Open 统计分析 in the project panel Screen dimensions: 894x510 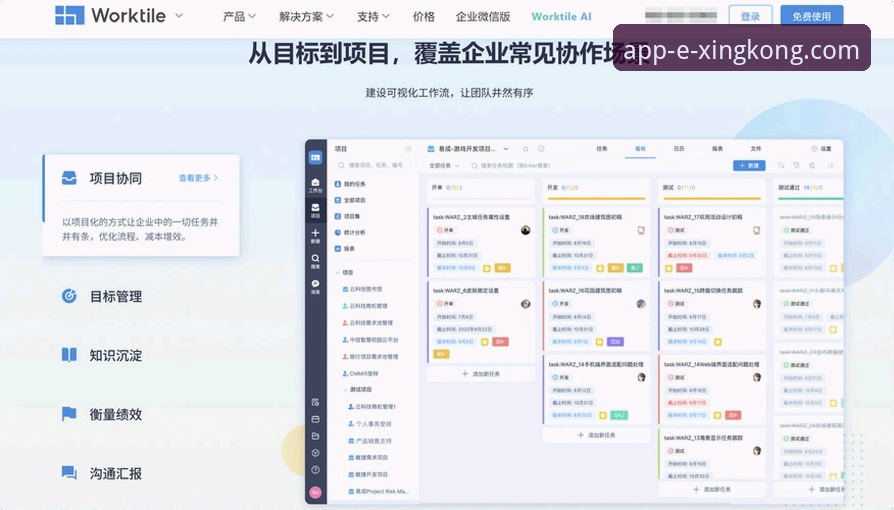coord(350,232)
